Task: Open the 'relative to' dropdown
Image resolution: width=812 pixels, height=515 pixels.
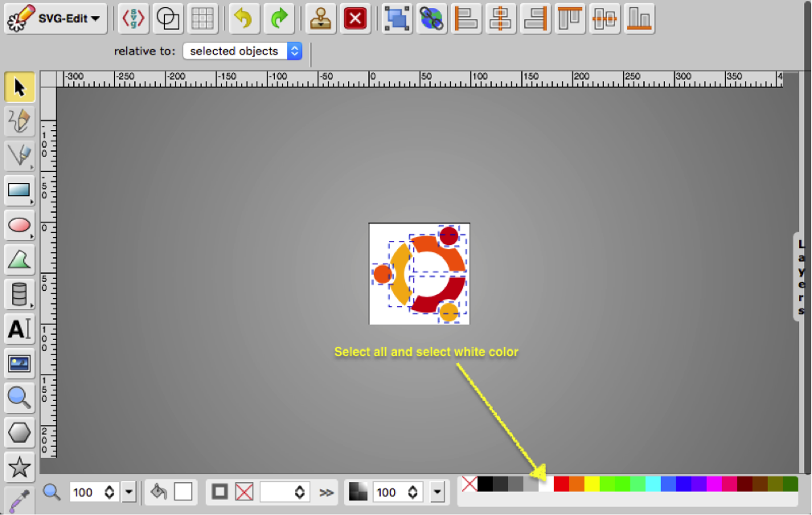Action: (x=241, y=51)
